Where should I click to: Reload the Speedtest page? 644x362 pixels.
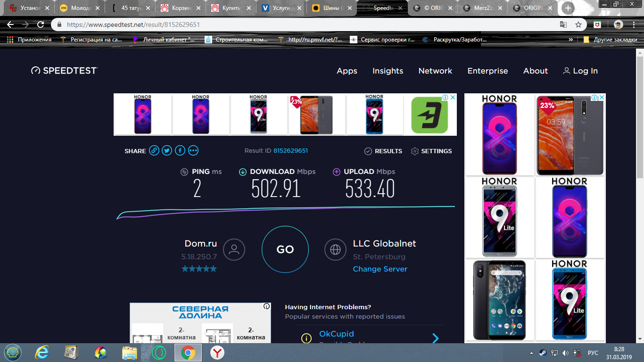click(41, 25)
